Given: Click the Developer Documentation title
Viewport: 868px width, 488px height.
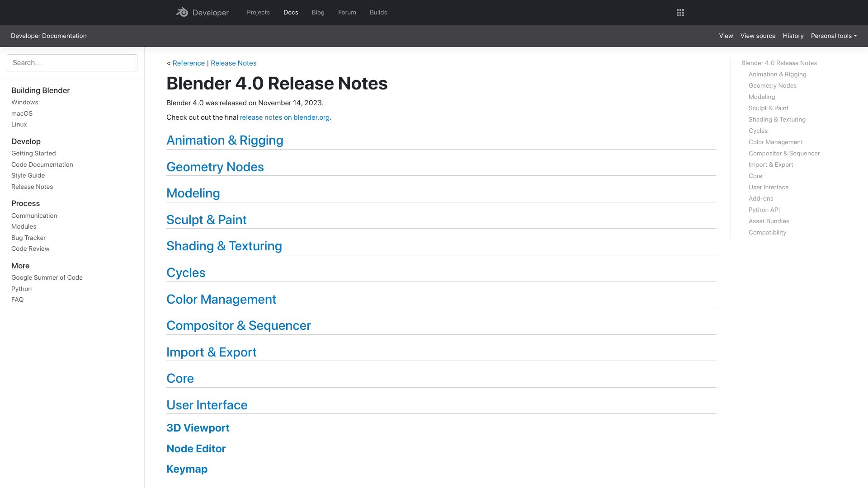Looking at the screenshot, I should (x=49, y=36).
